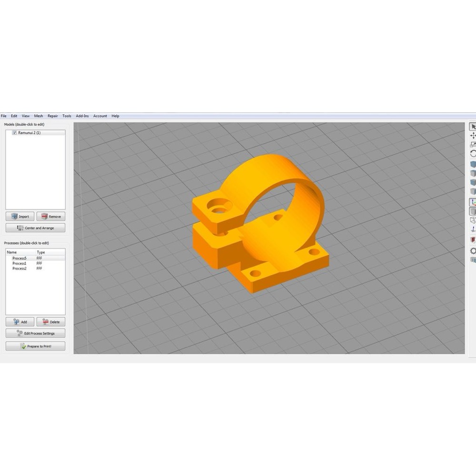
Task: Open the Tools menu
Action: tap(67, 116)
